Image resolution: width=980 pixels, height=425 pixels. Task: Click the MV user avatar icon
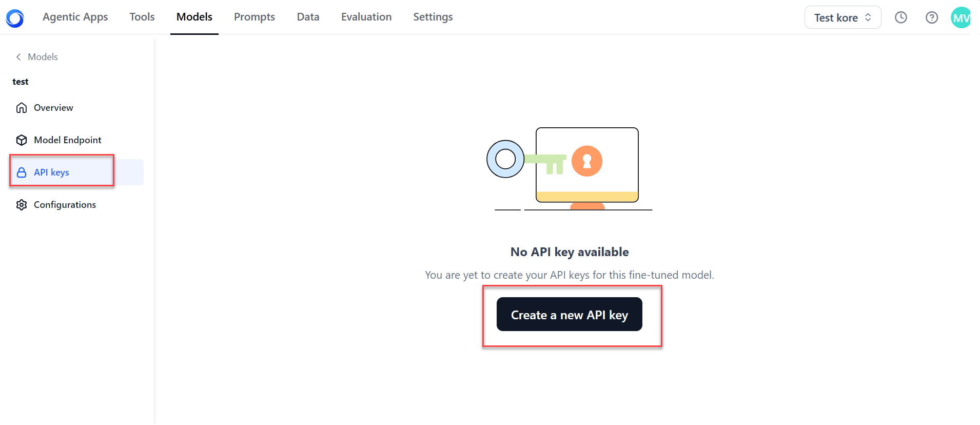pyautogui.click(x=962, y=17)
